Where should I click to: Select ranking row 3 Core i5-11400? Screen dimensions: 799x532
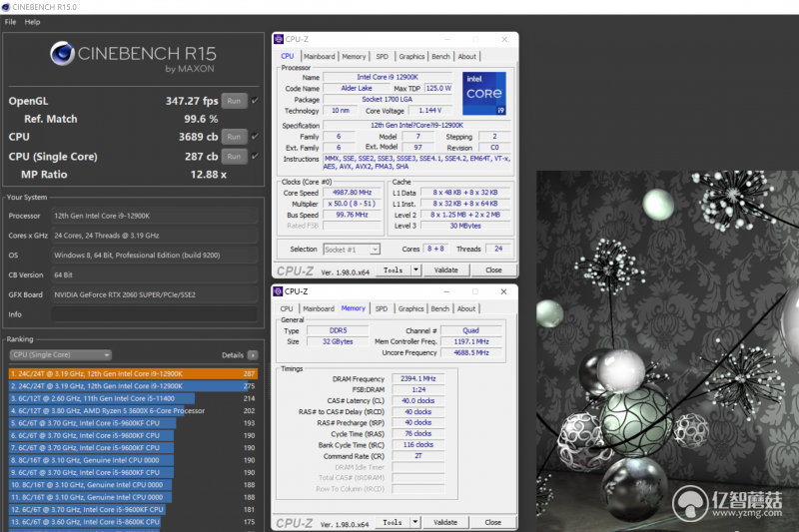133,398
